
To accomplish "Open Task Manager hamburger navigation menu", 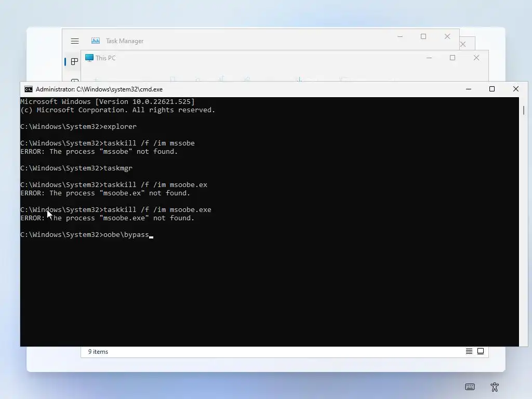I will point(75,41).
